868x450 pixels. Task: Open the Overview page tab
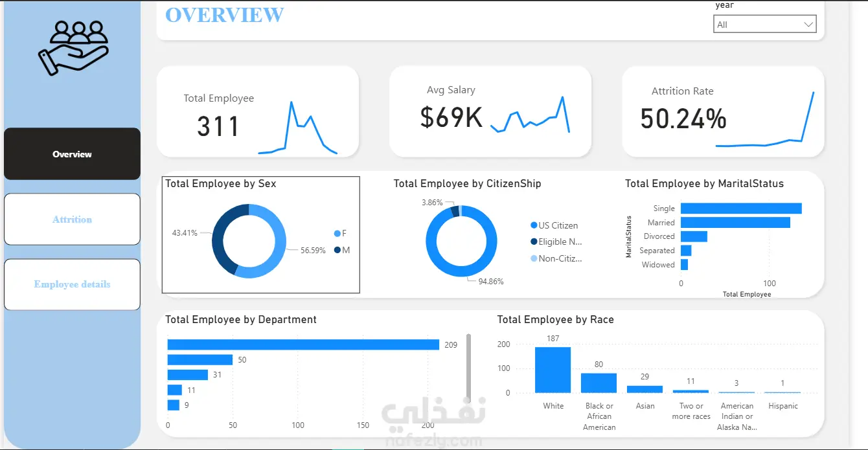72,154
